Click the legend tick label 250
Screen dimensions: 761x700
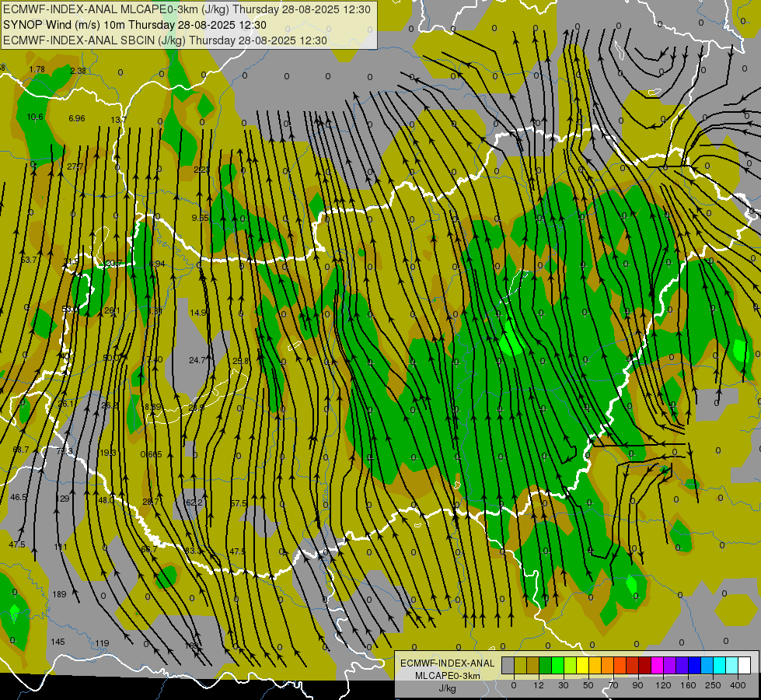tap(713, 685)
